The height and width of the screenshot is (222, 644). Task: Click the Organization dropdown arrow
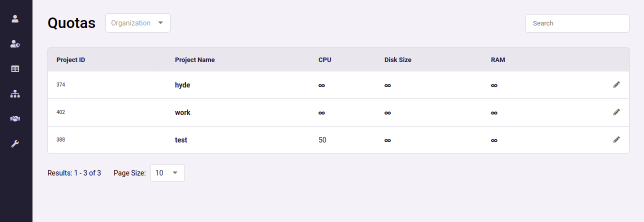(x=160, y=23)
